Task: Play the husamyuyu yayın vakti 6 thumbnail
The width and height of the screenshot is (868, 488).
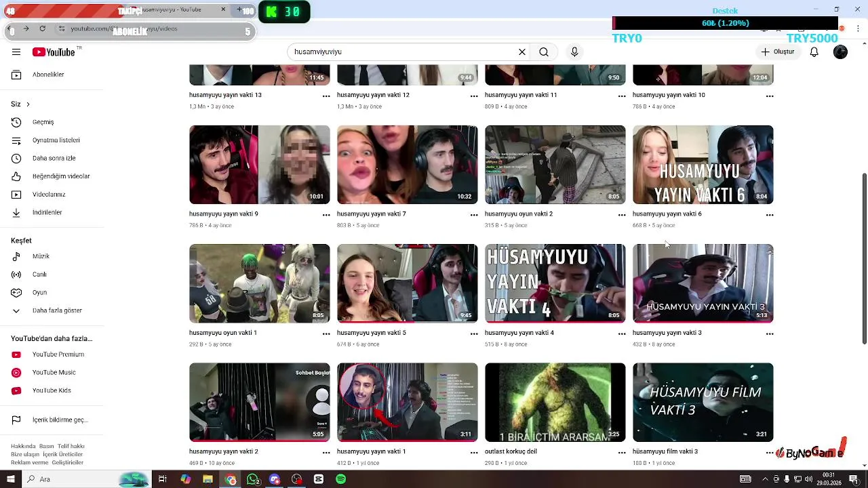Action: [703, 165]
